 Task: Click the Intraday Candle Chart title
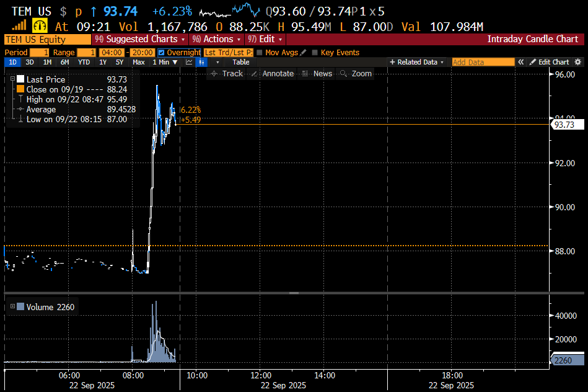[x=532, y=39]
